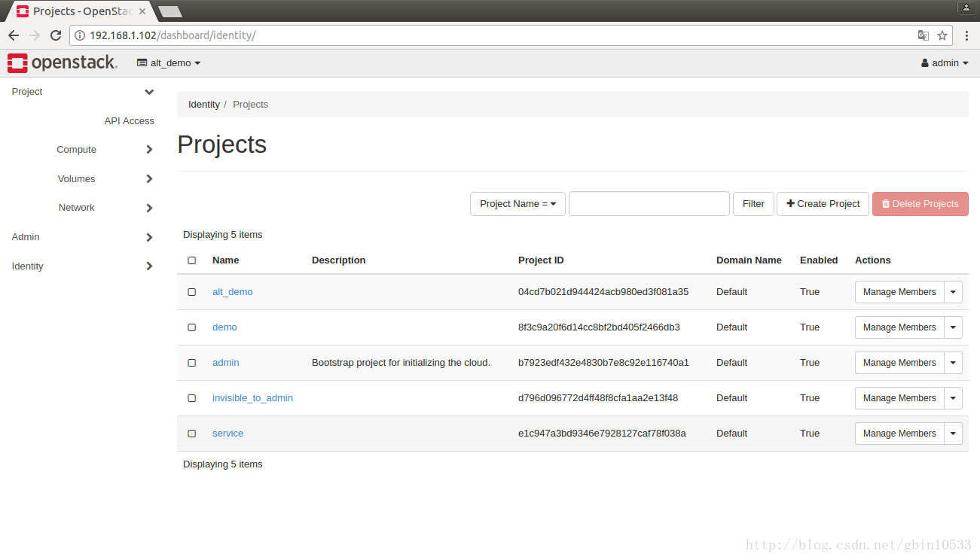
Task: Click the Create Project button
Action: click(x=823, y=204)
